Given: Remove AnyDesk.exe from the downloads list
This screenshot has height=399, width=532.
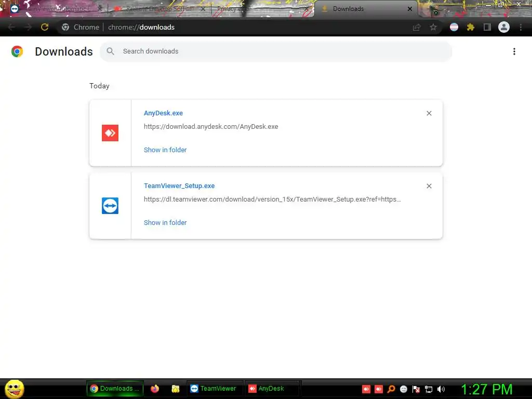Looking at the screenshot, I should 429,113.
